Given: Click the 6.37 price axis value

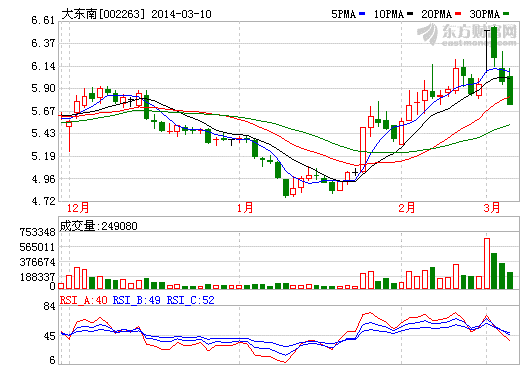Looking at the screenshot, I should [43, 43].
